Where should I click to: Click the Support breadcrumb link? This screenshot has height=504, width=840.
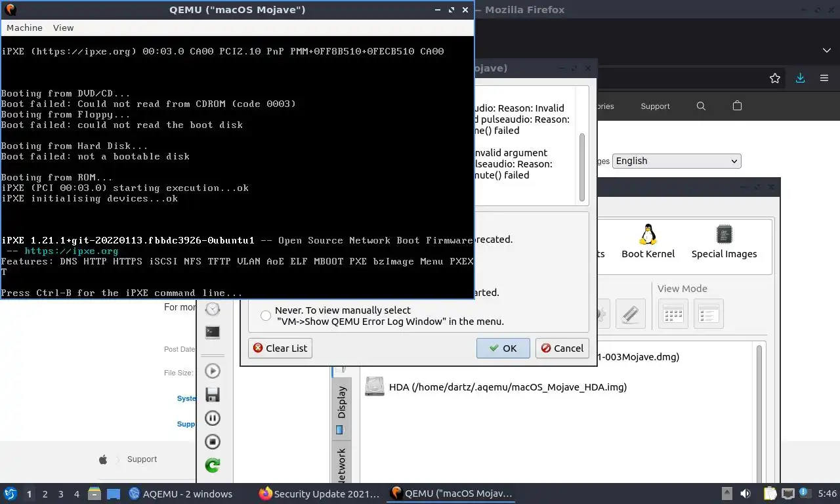click(x=142, y=459)
